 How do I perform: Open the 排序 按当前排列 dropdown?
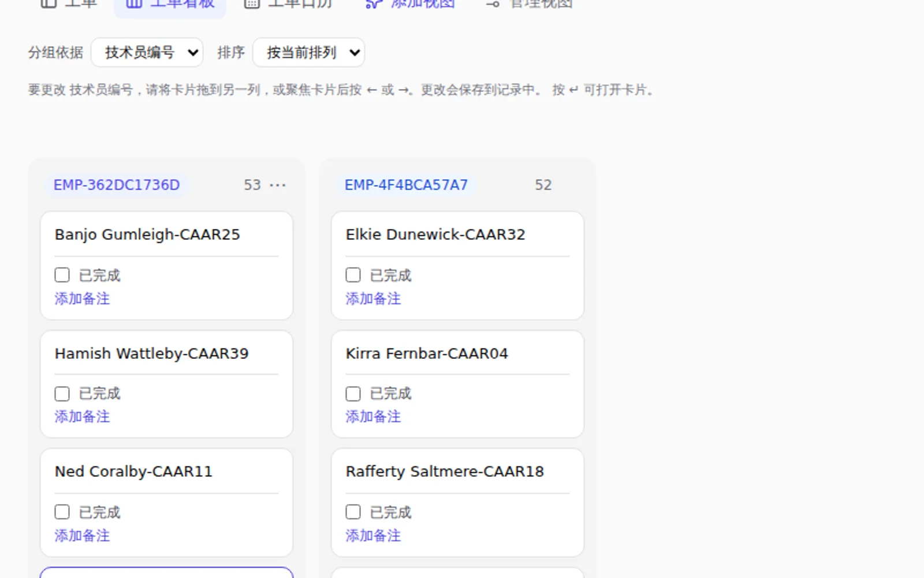308,53
